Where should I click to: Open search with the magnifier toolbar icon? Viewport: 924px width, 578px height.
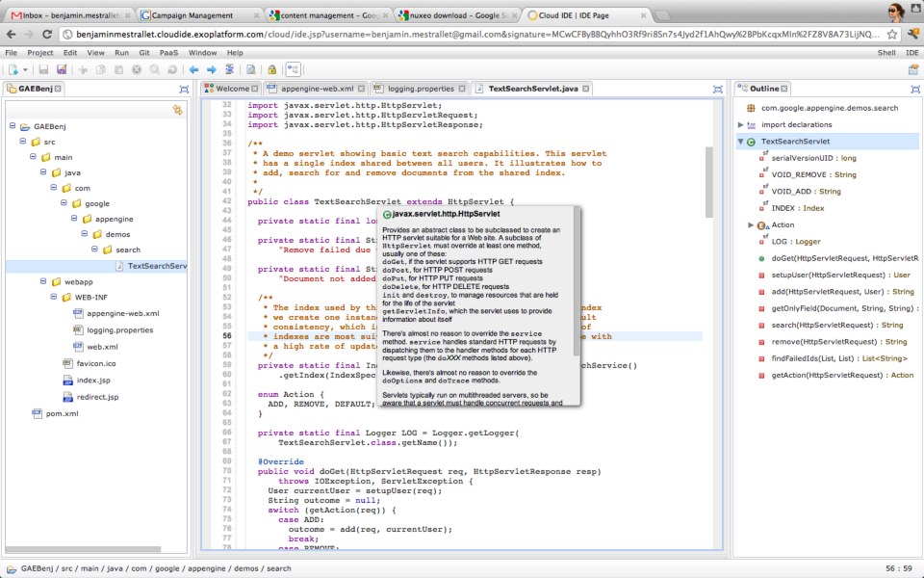pyautogui.click(x=153, y=70)
